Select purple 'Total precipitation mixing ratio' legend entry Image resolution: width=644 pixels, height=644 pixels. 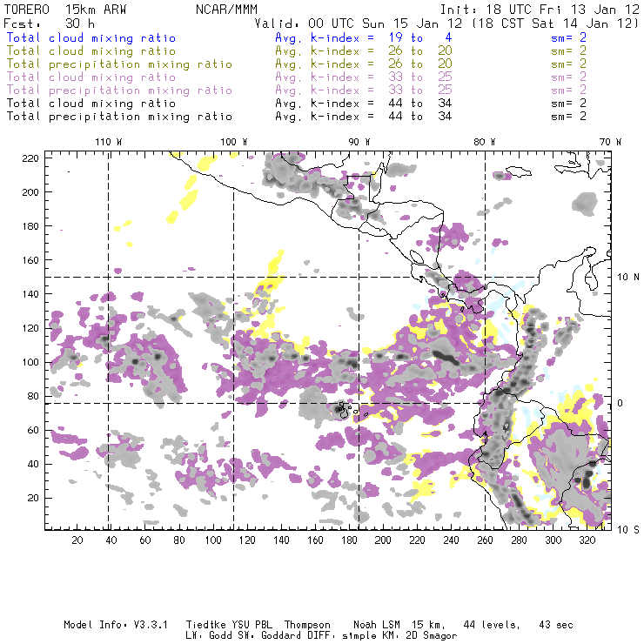point(119,91)
